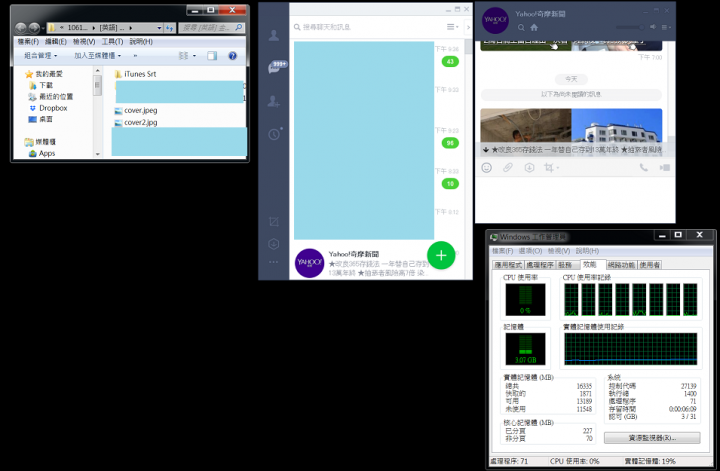Select Dropbox in Explorer navigation pane
Screen dimensions: 720x471
click(48, 108)
